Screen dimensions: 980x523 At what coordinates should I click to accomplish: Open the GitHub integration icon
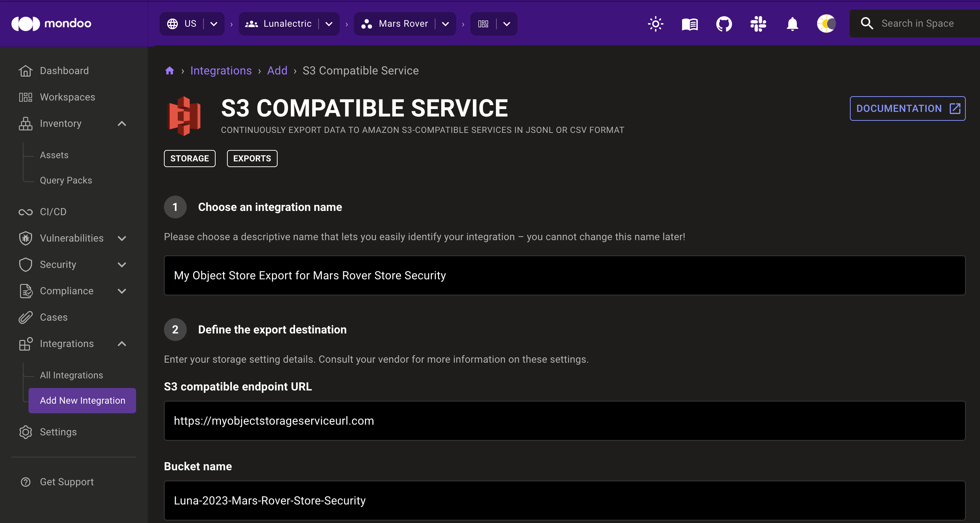(724, 23)
